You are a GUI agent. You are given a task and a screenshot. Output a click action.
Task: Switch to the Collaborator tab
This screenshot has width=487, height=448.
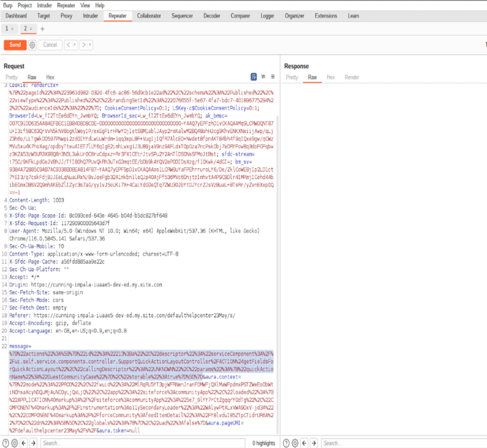tap(149, 16)
